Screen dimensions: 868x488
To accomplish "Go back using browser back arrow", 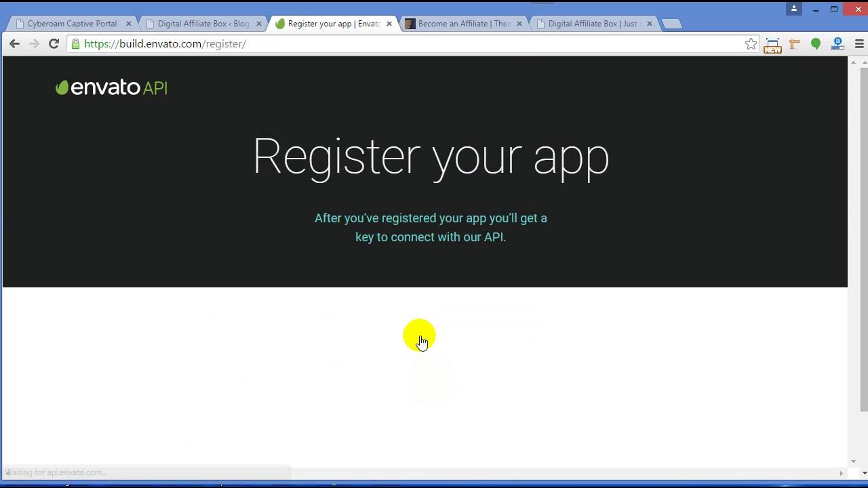I will [14, 43].
